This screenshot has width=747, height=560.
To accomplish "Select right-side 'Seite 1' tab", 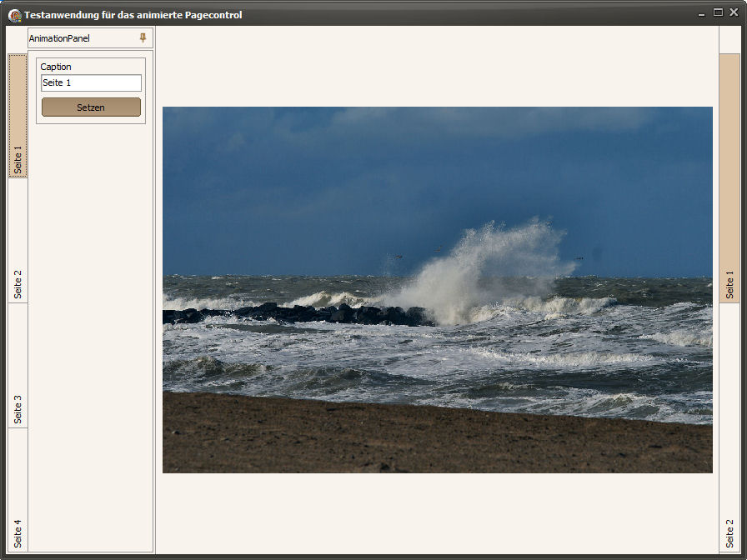I will pyautogui.click(x=729, y=178).
